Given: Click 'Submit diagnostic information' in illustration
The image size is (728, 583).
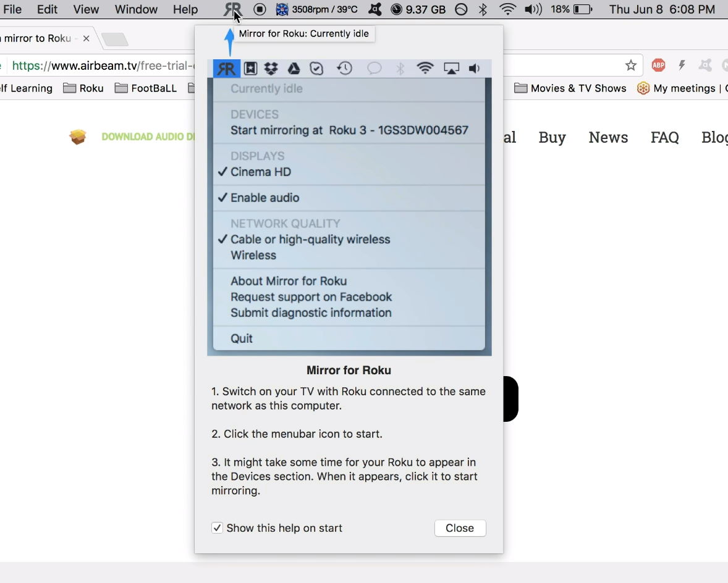Looking at the screenshot, I should 311,312.
